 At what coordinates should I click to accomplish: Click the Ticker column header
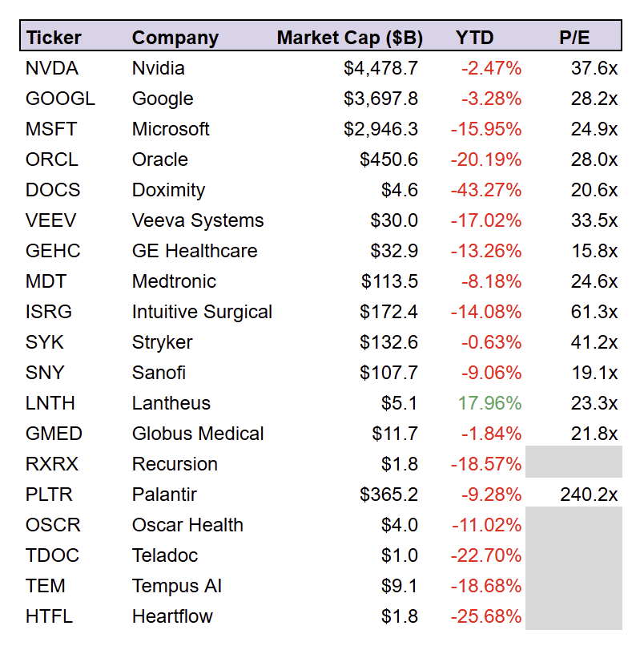54,38
